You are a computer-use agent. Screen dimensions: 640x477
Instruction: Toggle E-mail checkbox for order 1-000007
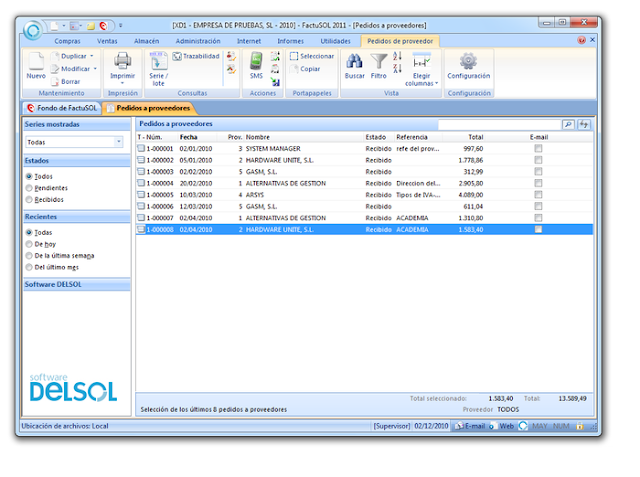click(538, 218)
